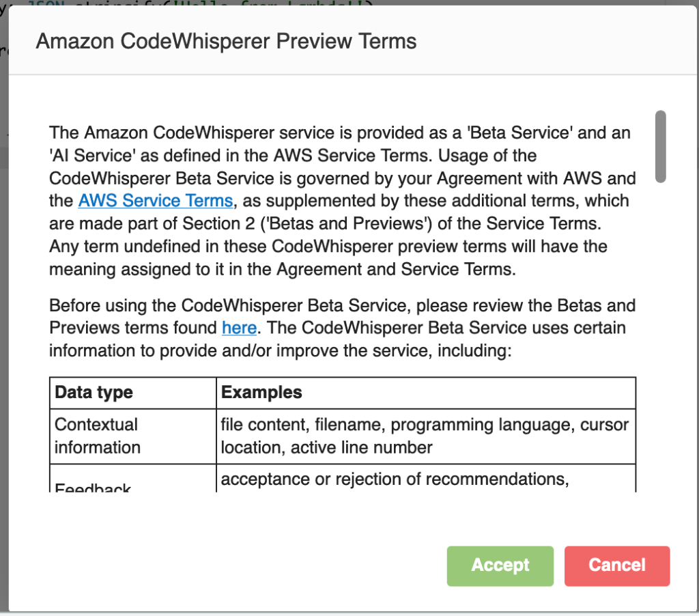Open the AWS Service Terms link
The width and height of the screenshot is (699, 616).
(155, 201)
